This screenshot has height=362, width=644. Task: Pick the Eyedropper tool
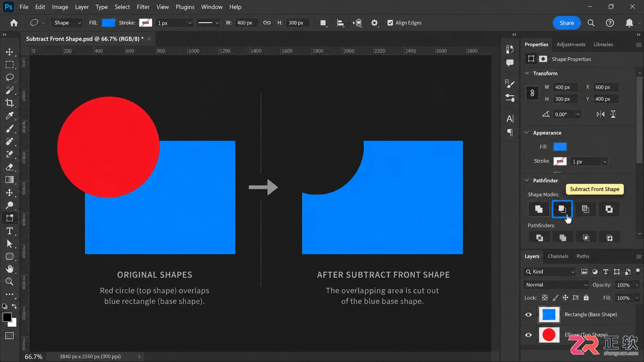click(9, 116)
